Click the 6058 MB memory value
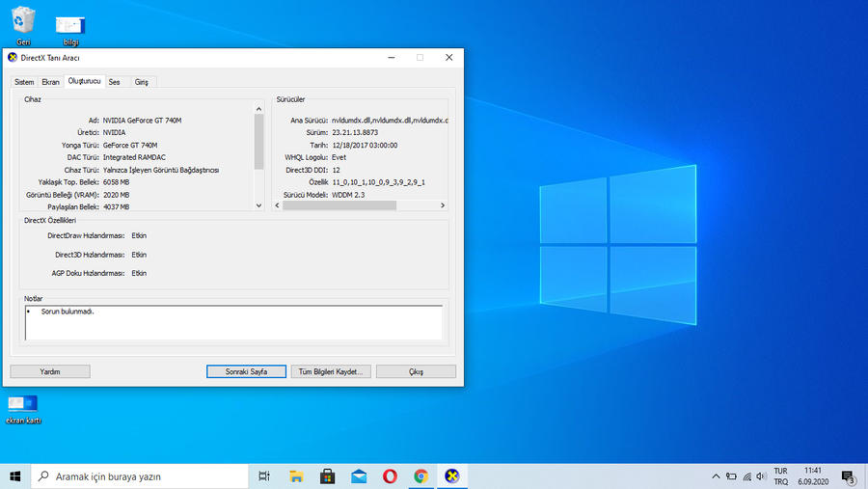Screen dimensions: 868x489 click(x=117, y=182)
